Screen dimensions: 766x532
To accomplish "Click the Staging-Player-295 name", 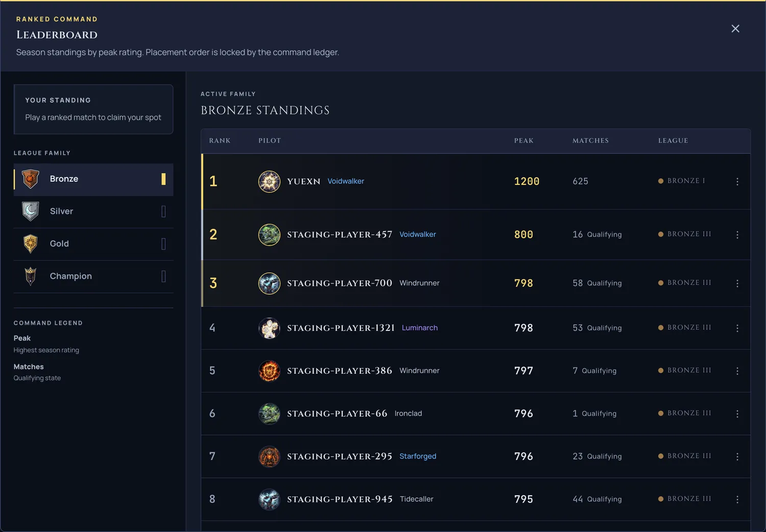I will [x=340, y=456].
